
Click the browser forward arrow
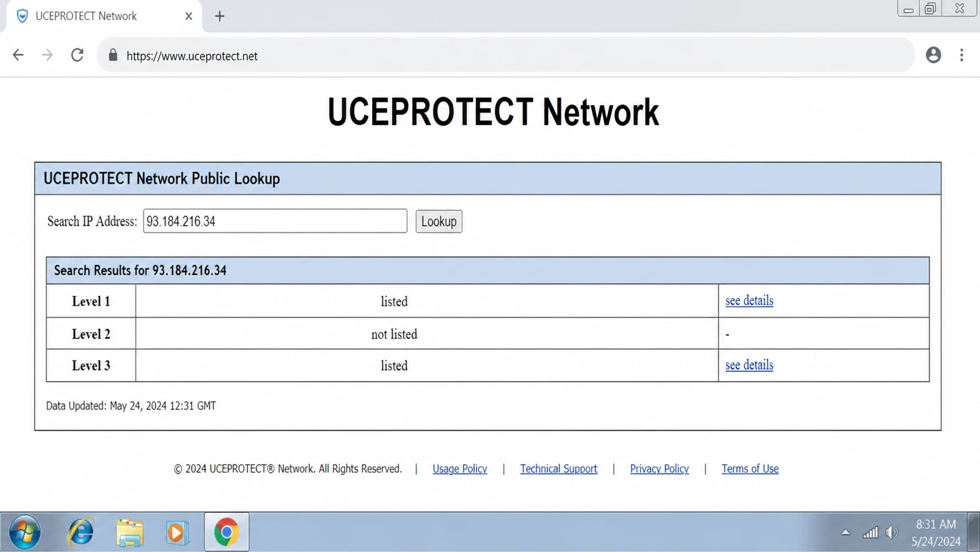[47, 55]
